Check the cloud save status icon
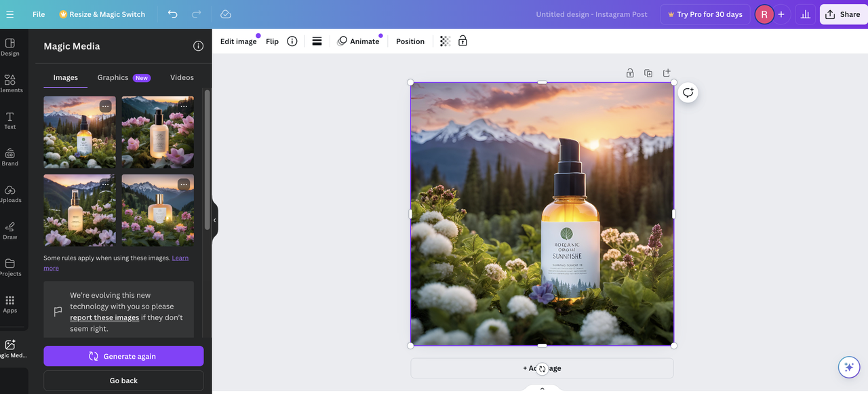This screenshot has height=394, width=868. click(x=226, y=14)
